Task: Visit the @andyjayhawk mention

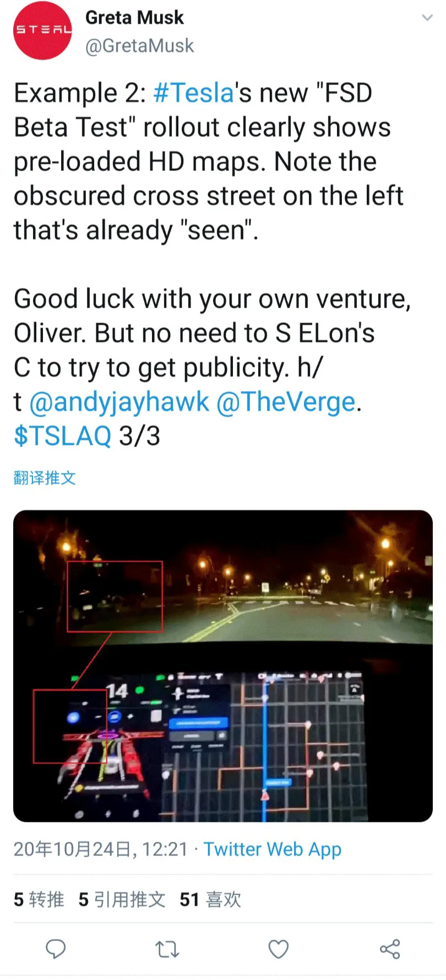Action: (x=119, y=402)
